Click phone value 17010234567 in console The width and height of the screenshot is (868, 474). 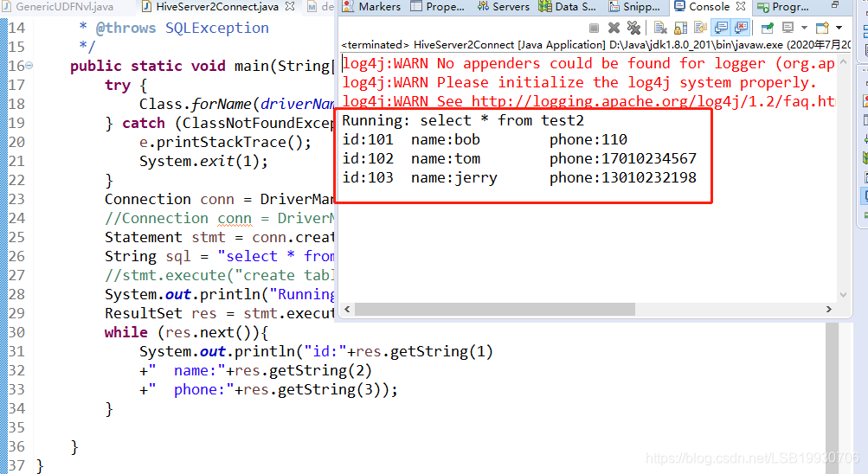click(649, 159)
